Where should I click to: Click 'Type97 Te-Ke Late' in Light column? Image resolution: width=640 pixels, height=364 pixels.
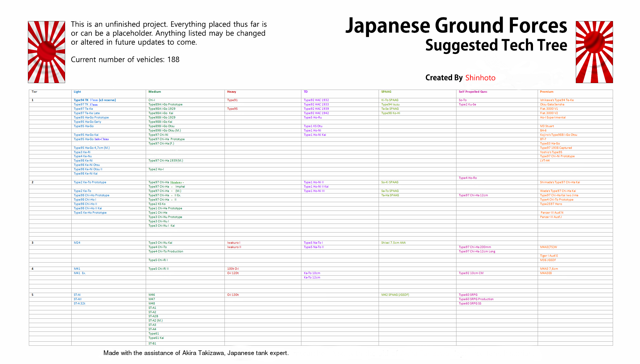pos(87,113)
